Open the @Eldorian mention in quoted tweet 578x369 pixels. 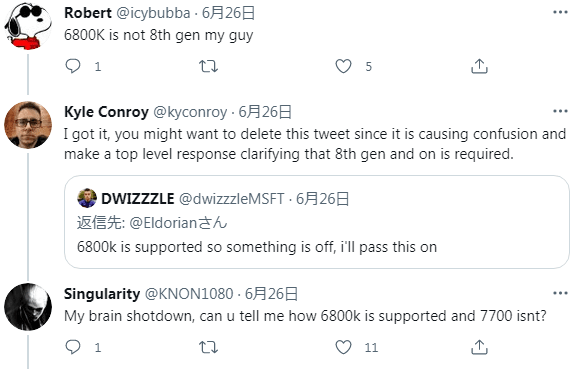click(178, 223)
